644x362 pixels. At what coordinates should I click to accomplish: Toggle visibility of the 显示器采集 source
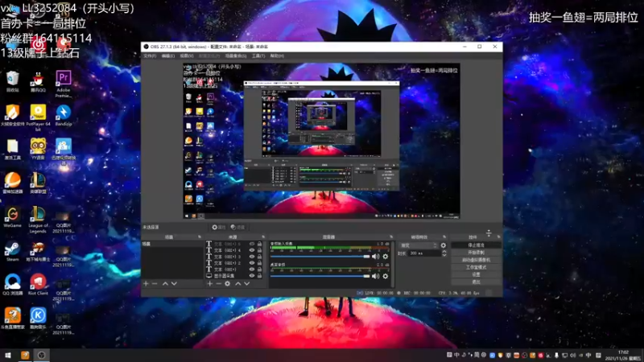click(252, 276)
